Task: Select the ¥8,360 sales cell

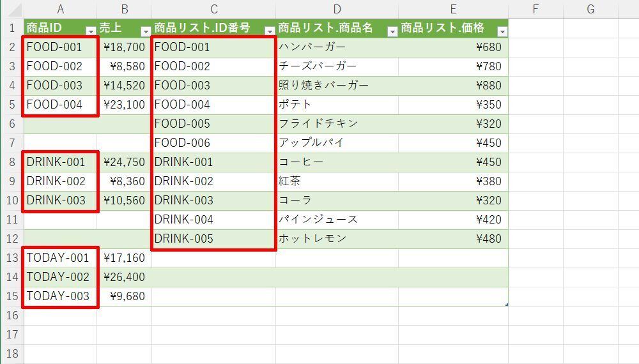Action: [125, 181]
